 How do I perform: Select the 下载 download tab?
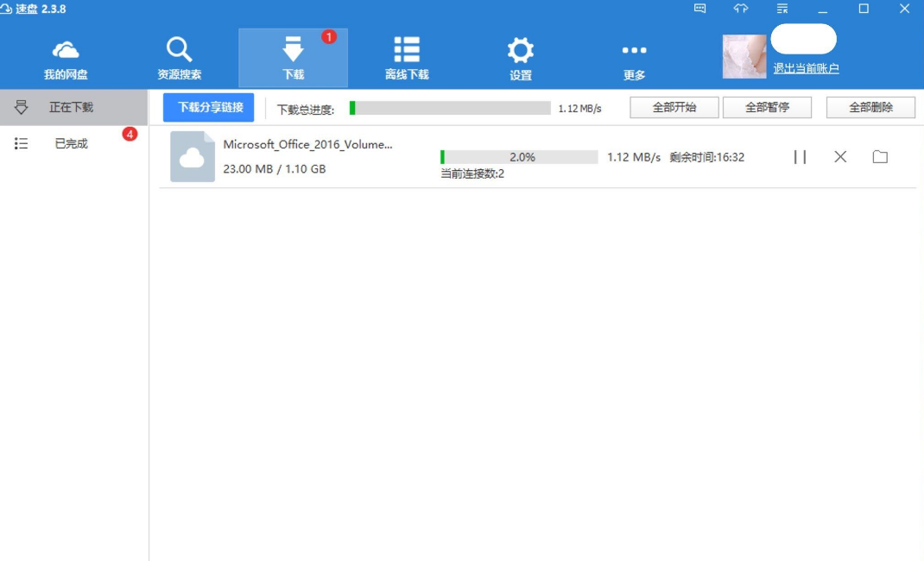pos(293,58)
